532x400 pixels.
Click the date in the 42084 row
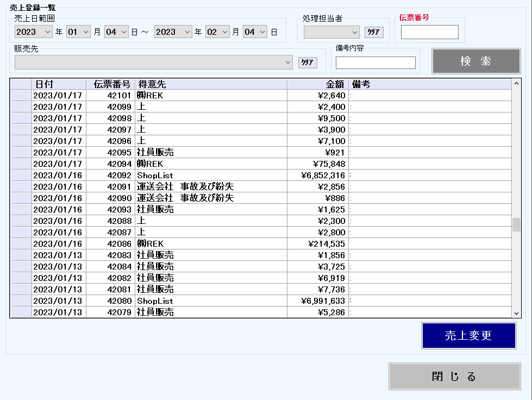[x=58, y=267]
